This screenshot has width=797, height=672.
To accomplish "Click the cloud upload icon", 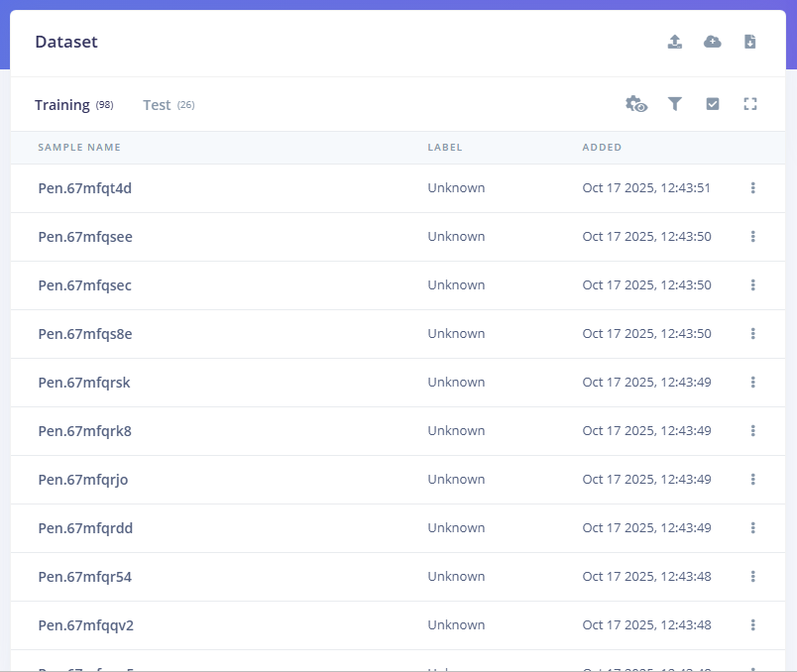I will pyautogui.click(x=713, y=42).
